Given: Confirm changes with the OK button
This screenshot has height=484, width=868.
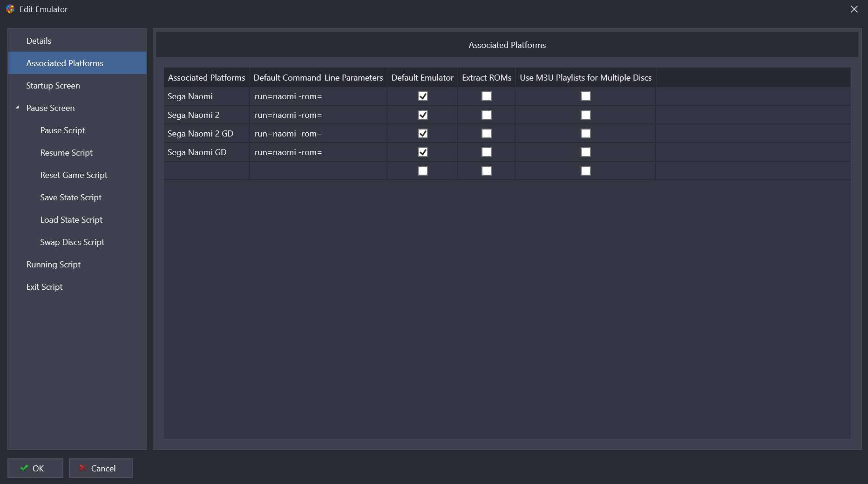Looking at the screenshot, I should tap(35, 468).
